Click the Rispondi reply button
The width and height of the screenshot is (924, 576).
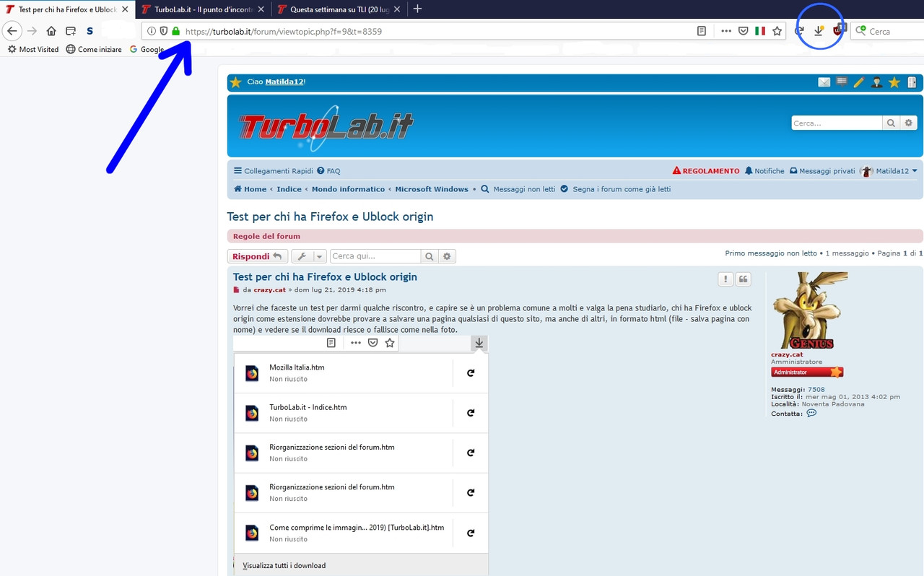click(x=258, y=256)
